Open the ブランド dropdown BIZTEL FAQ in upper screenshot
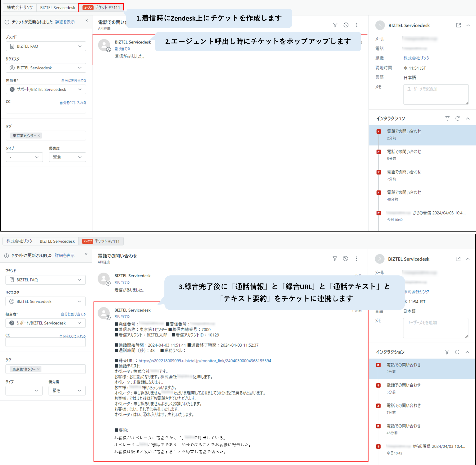This screenshot has height=465, width=476. point(46,46)
